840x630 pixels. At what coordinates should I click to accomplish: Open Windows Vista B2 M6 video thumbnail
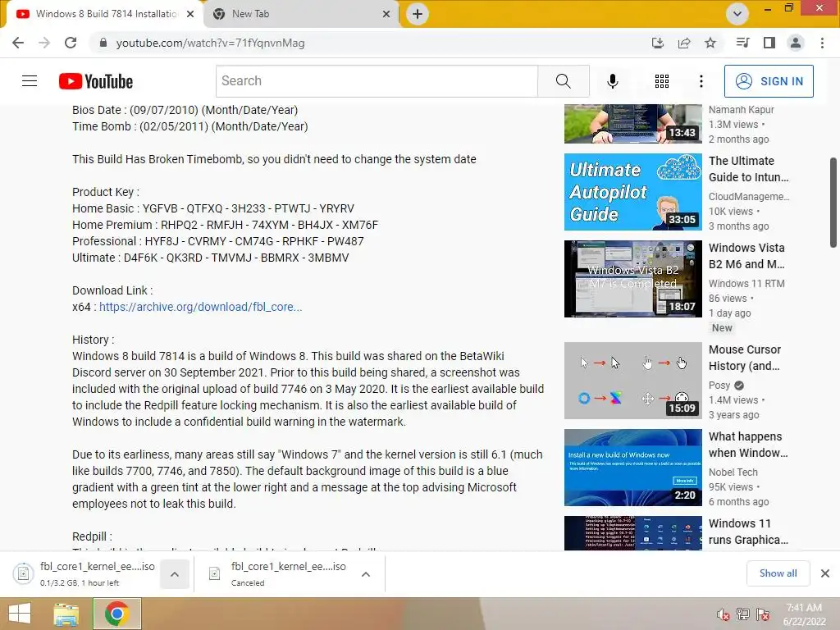click(632, 279)
